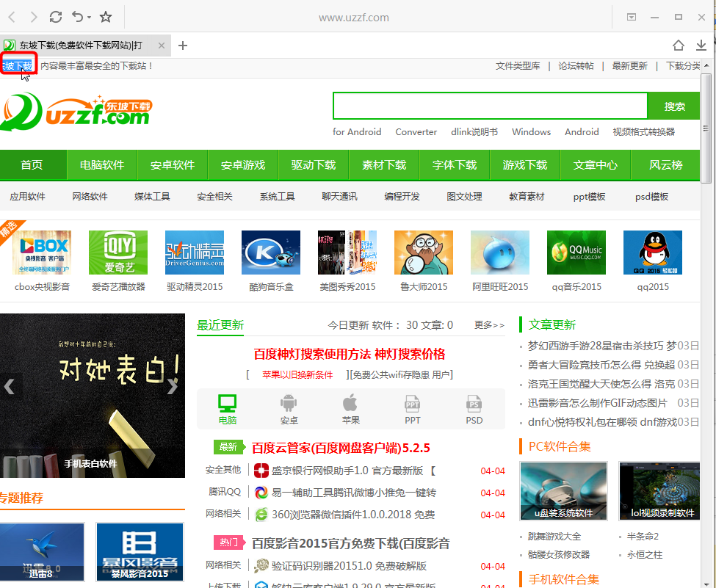
Task: Open the 迅雷影音怎么制作GIF动态图片 article
Action: [x=597, y=403]
